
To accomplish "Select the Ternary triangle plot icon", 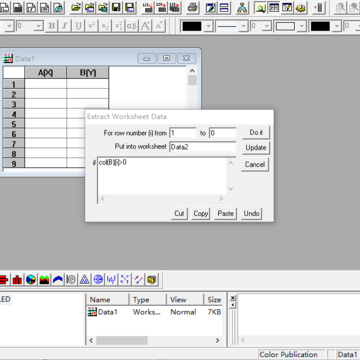I will (x=84, y=279).
